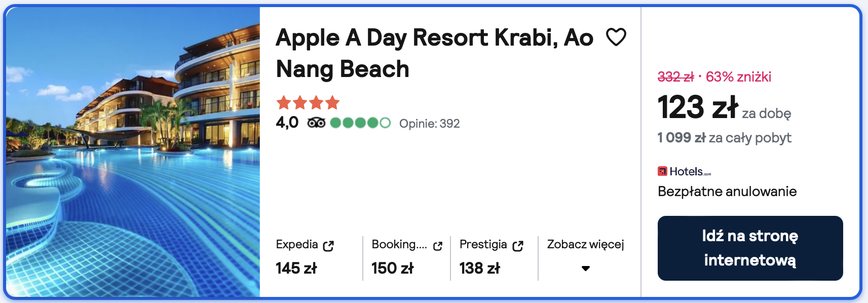Open the Apple A Day Resort title
Viewport: 868px width, 303px height.
[434, 53]
